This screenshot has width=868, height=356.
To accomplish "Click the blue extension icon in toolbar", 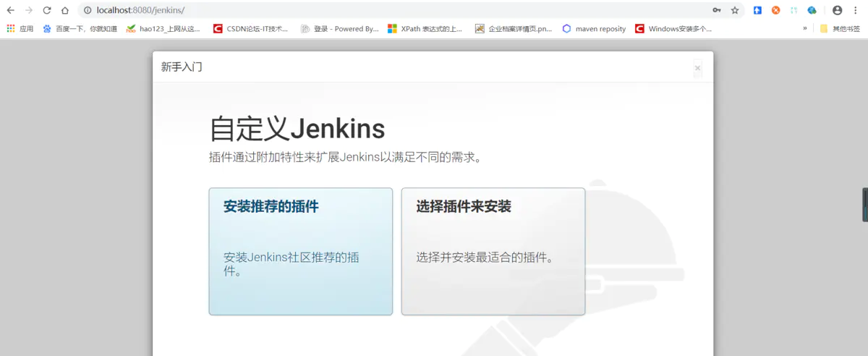I will (757, 10).
